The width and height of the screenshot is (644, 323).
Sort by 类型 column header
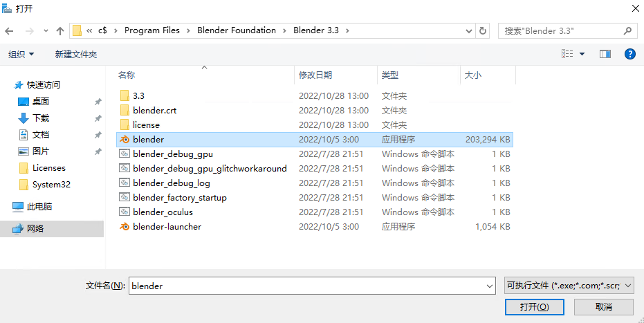click(x=389, y=75)
